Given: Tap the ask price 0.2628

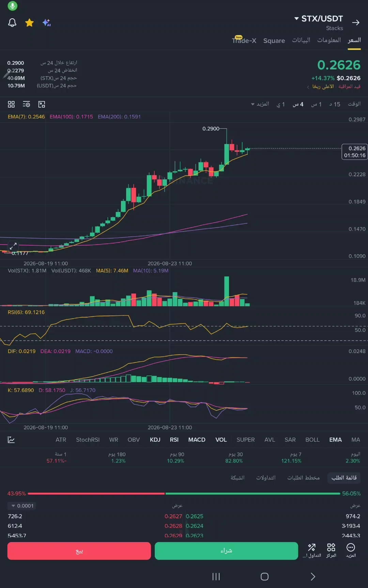Looking at the screenshot, I should coord(173,526).
